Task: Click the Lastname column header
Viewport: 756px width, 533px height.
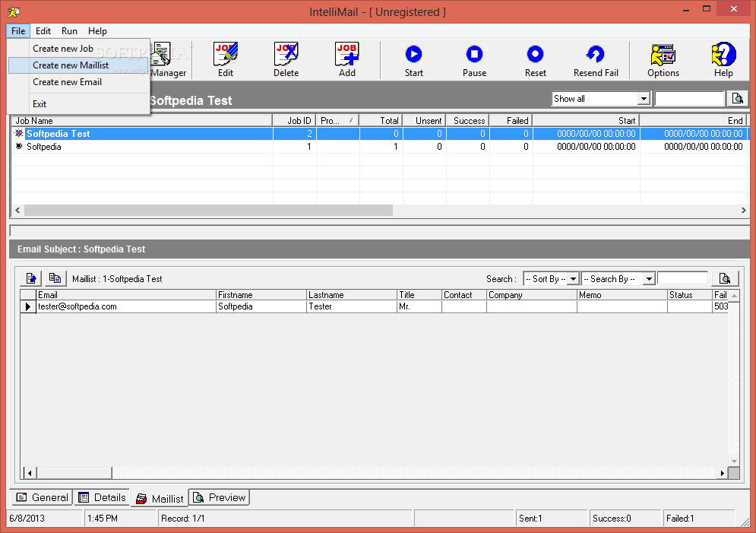Action: click(352, 295)
